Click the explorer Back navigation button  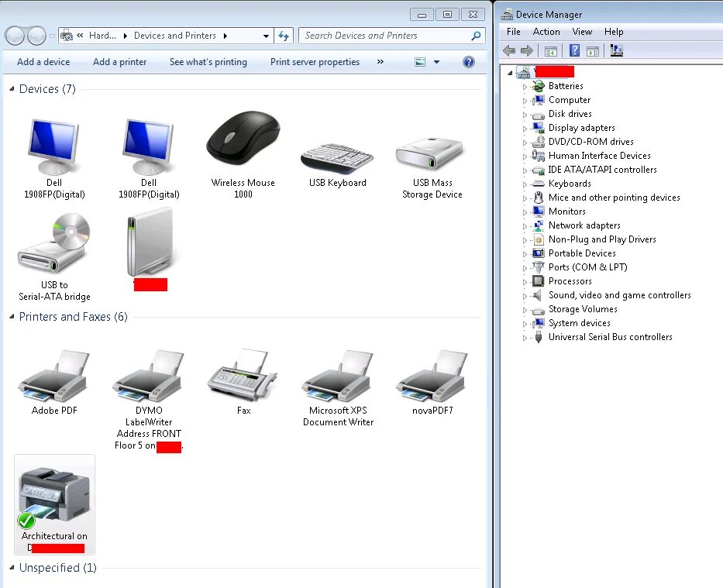[15, 36]
